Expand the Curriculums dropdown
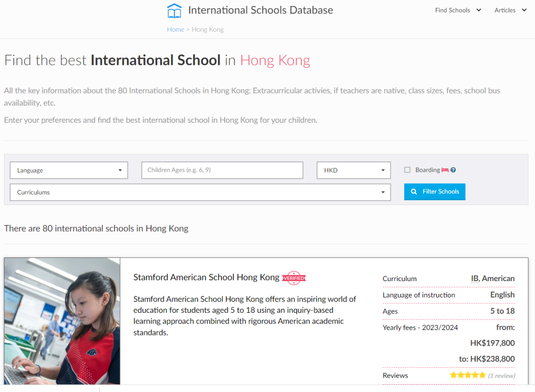 (200, 192)
